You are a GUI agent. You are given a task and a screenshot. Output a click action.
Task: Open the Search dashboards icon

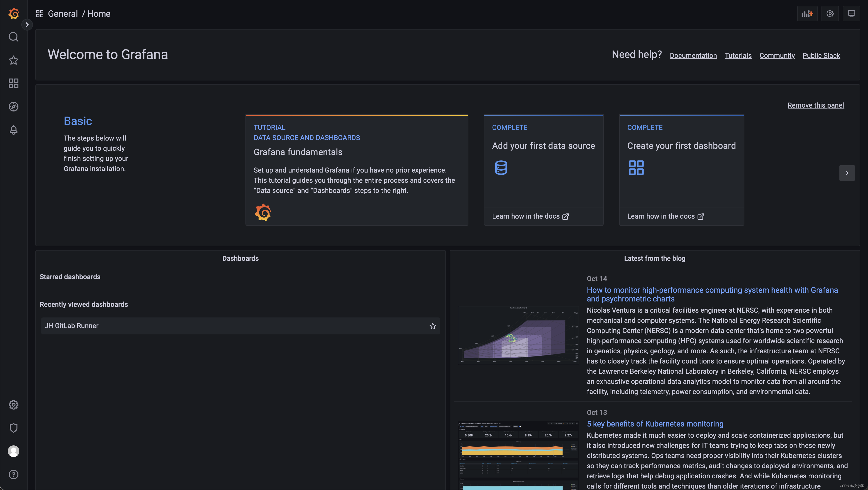14,37
